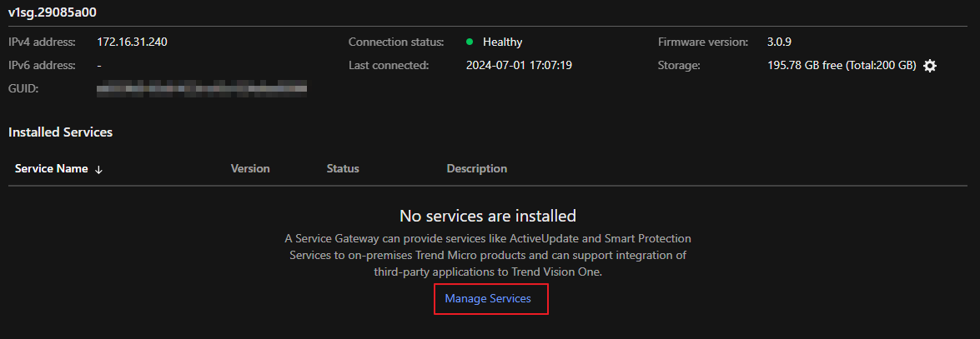Click the Description column header
The height and width of the screenshot is (339, 980).
(476, 168)
